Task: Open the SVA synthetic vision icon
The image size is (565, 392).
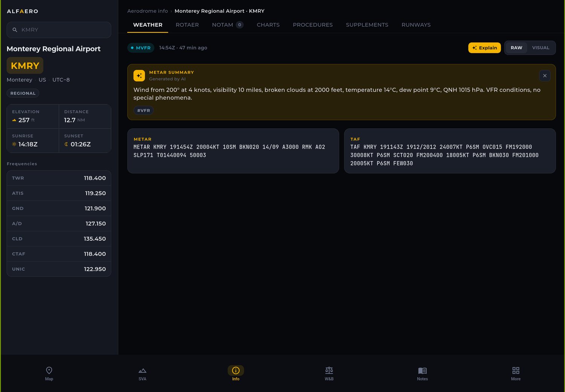Action: (142, 371)
